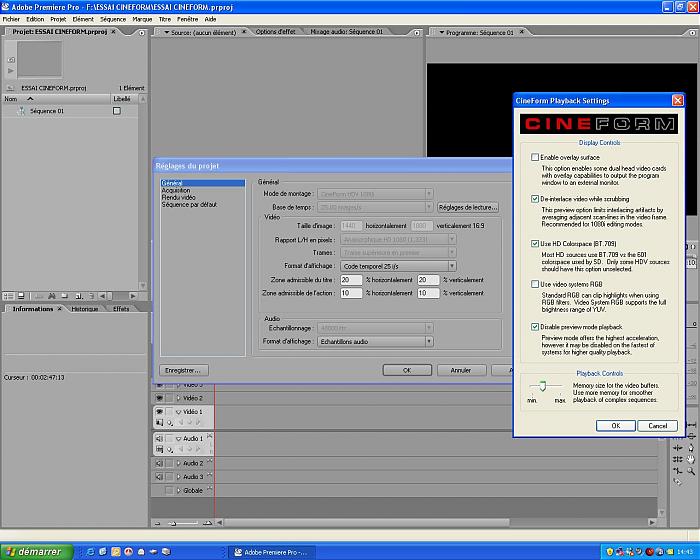The width and height of the screenshot is (700, 560).
Task: Expand the Audio 2 track
Action: pos(179,463)
